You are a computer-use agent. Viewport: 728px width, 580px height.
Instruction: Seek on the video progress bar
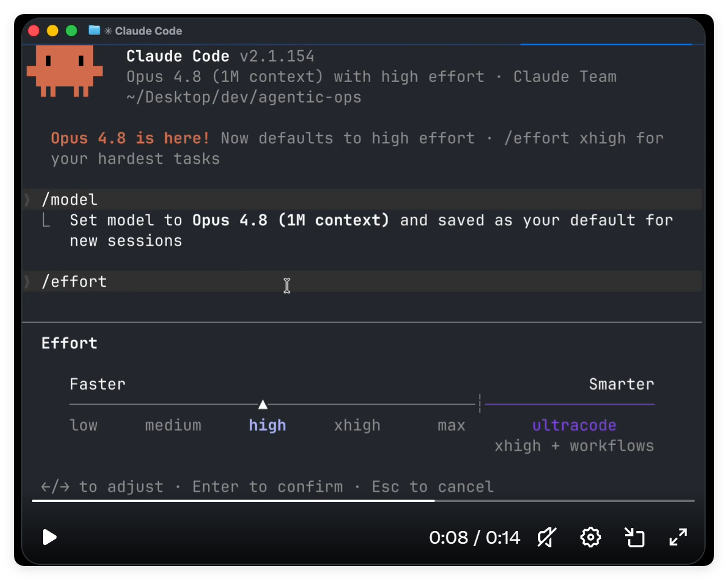coord(363,500)
